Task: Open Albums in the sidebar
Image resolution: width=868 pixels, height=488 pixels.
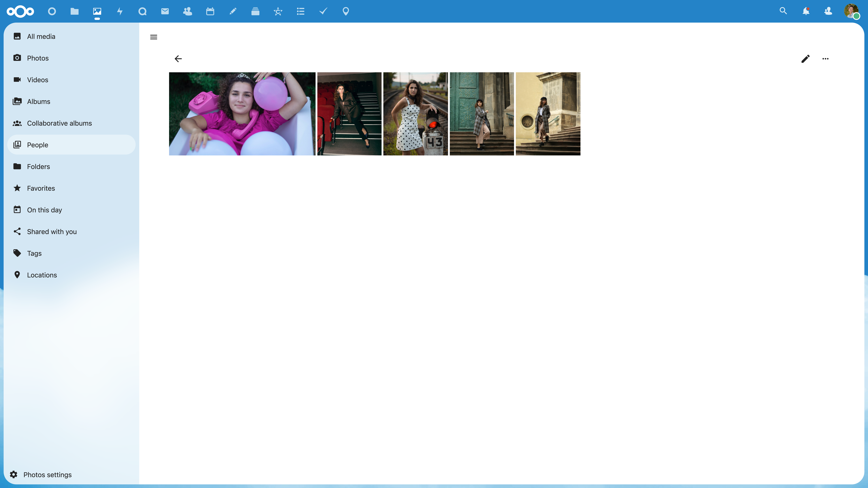Action: 71,101
